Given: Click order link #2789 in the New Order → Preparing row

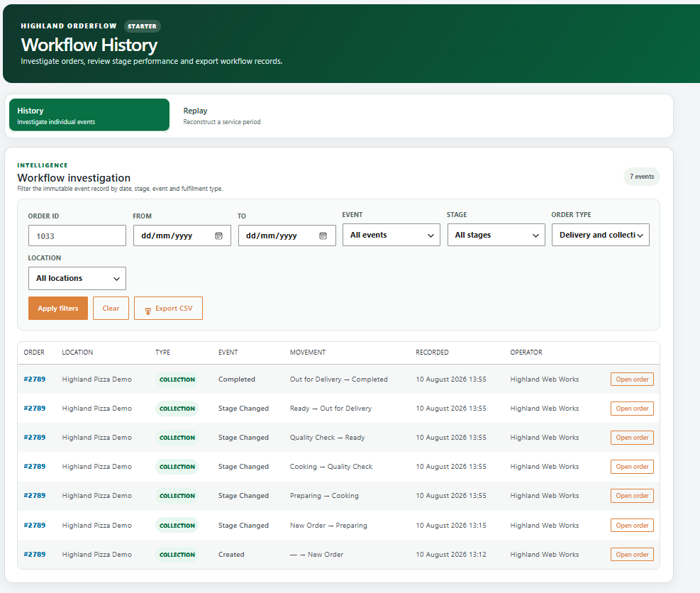Looking at the screenshot, I should (34, 525).
